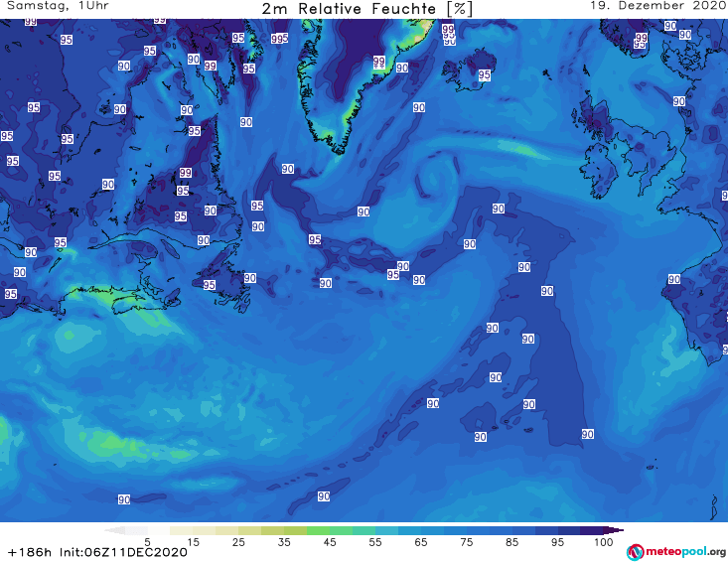Screen dimensions: 728x562
Task: Click legend value "5"
Action: click(147, 542)
